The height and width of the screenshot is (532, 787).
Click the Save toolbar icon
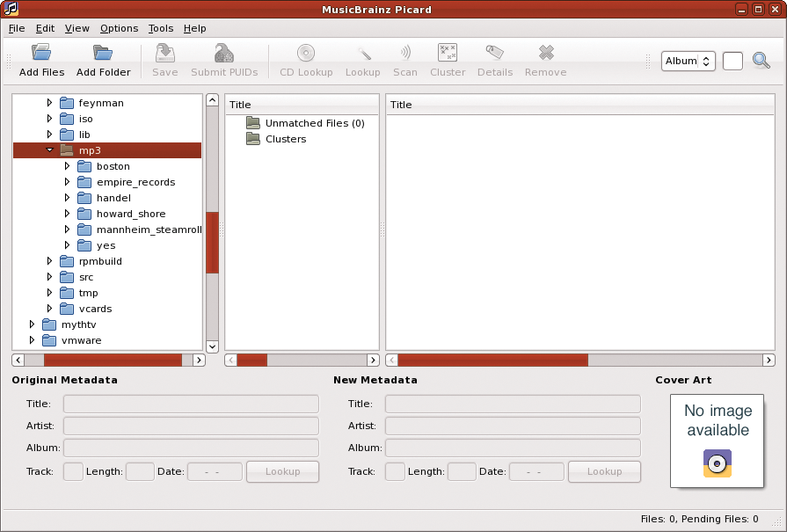(x=164, y=52)
